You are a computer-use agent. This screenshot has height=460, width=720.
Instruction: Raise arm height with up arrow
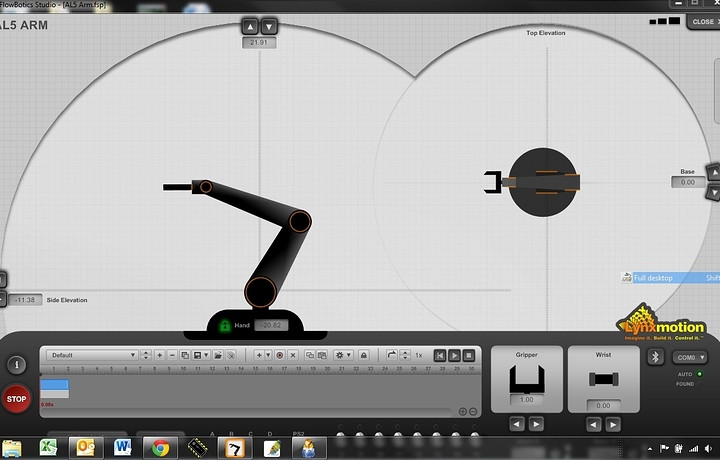click(250, 27)
